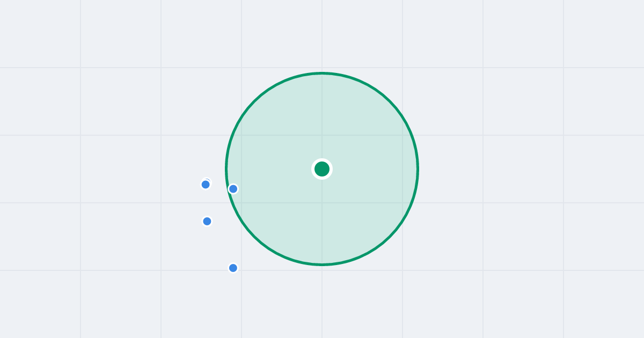The width and height of the screenshot is (644, 338).
Task: Select the blue dot on the circle's edge
Action: click(x=233, y=189)
